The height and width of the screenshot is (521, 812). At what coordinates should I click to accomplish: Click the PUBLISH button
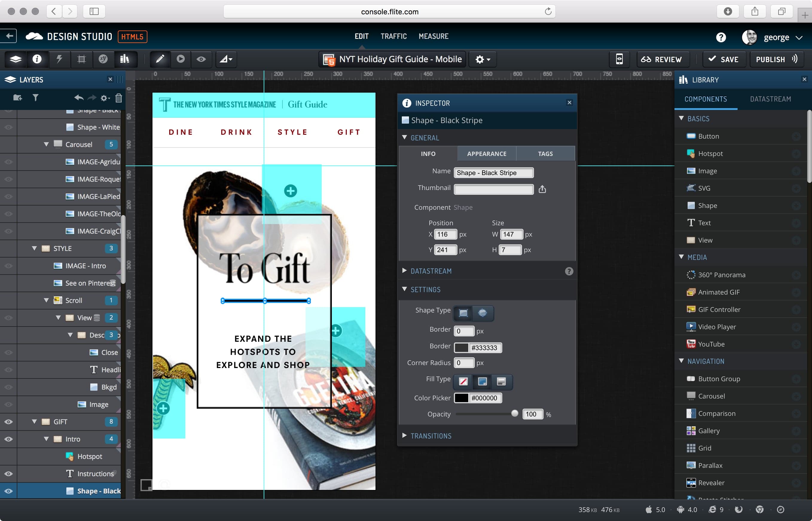[x=776, y=59]
